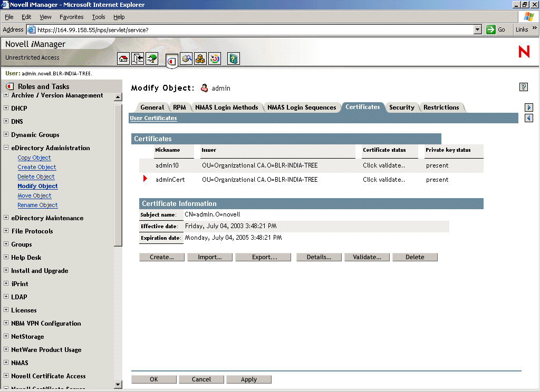Image resolution: width=540 pixels, height=392 pixels.
Task: Expand the Help Desk role
Action: pos(6,257)
